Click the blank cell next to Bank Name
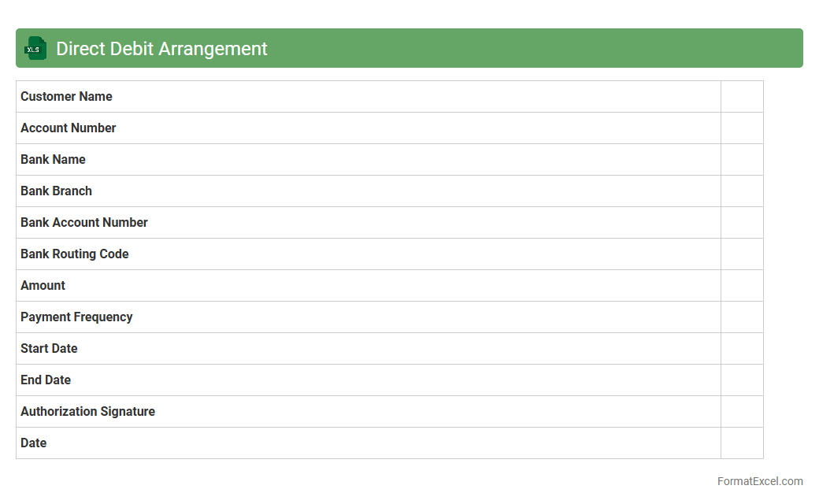 tap(742, 160)
